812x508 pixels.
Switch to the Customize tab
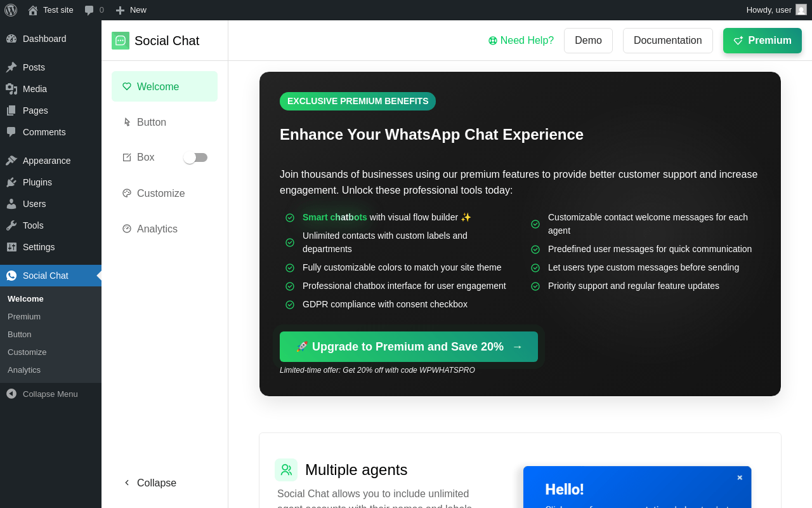[160, 193]
